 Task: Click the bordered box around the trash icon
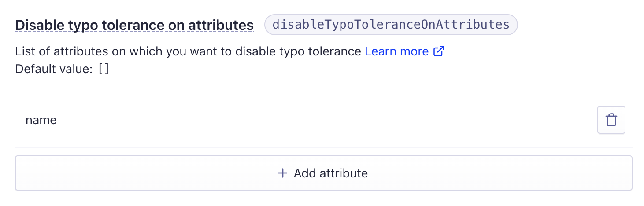click(x=611, y=120)
